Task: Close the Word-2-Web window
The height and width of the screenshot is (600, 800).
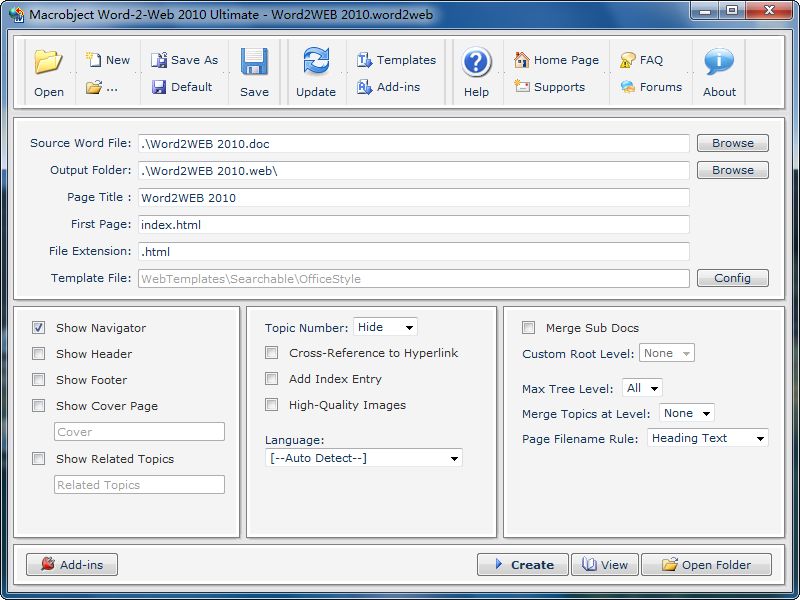Action: click(x=769, y=11)
